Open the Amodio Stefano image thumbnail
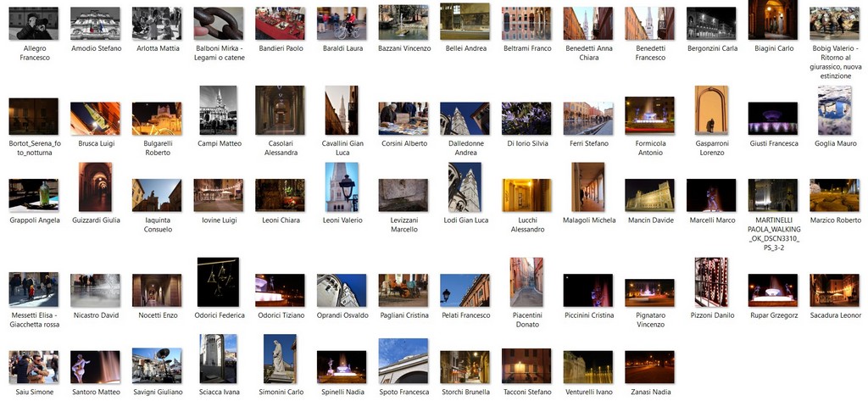 tap(95, 23)
